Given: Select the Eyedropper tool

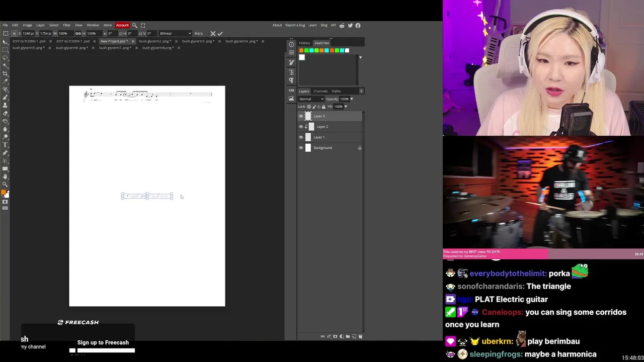Looking at the screenshot, I should pyautogui.click(x=5, y=81).
